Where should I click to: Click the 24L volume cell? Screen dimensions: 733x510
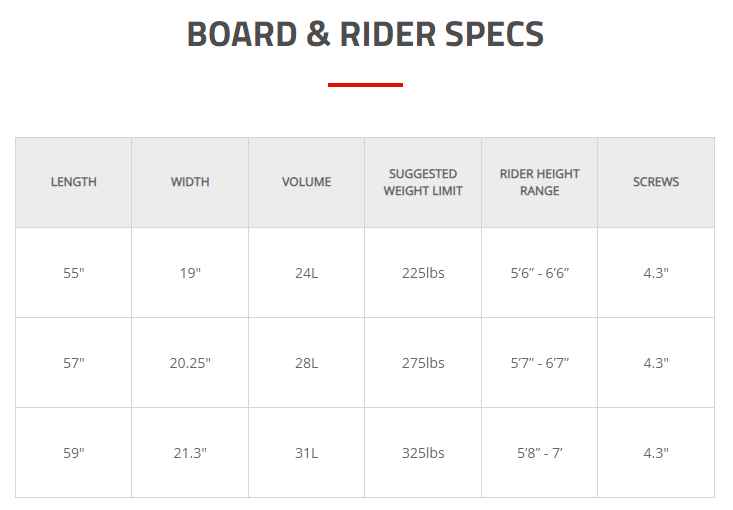(x=306, y=273)
